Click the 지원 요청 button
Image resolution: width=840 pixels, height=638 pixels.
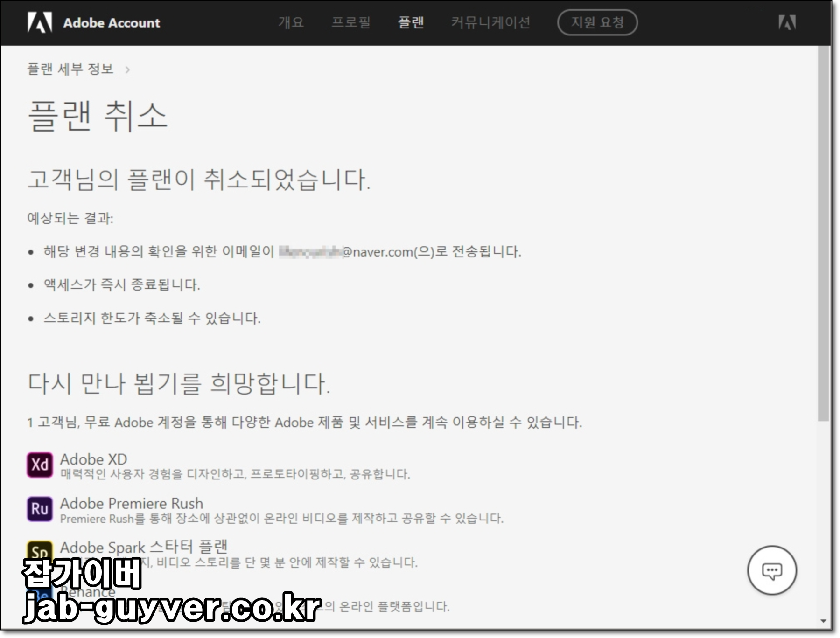tap(597, 22)
